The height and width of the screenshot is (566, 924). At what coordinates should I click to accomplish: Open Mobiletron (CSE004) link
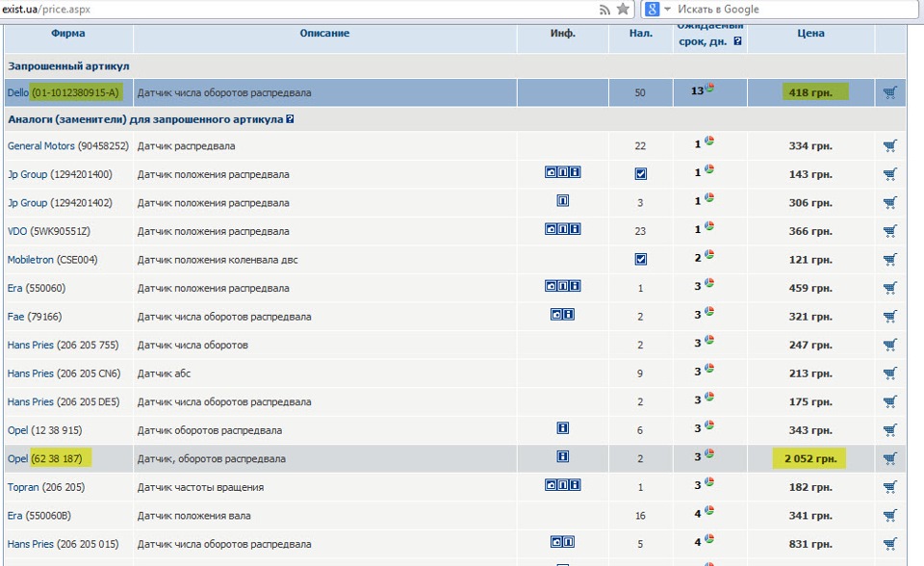tap(52, 260)
